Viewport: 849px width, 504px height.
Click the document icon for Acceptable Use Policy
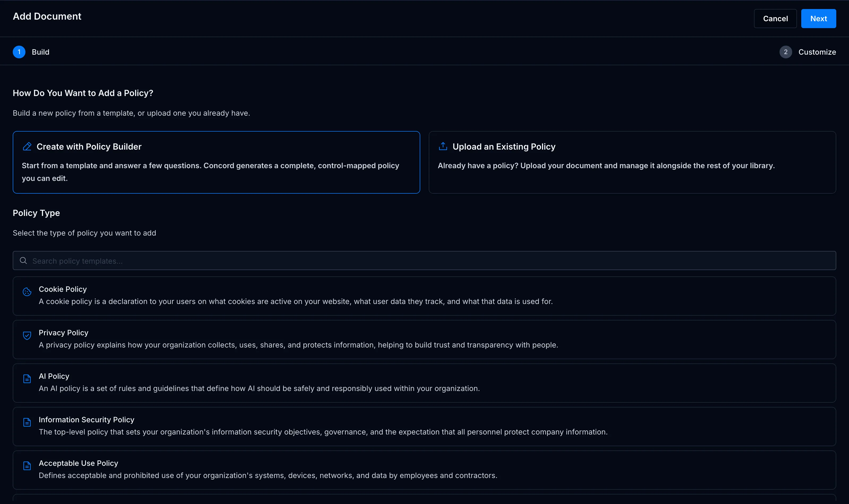[27, 466]
